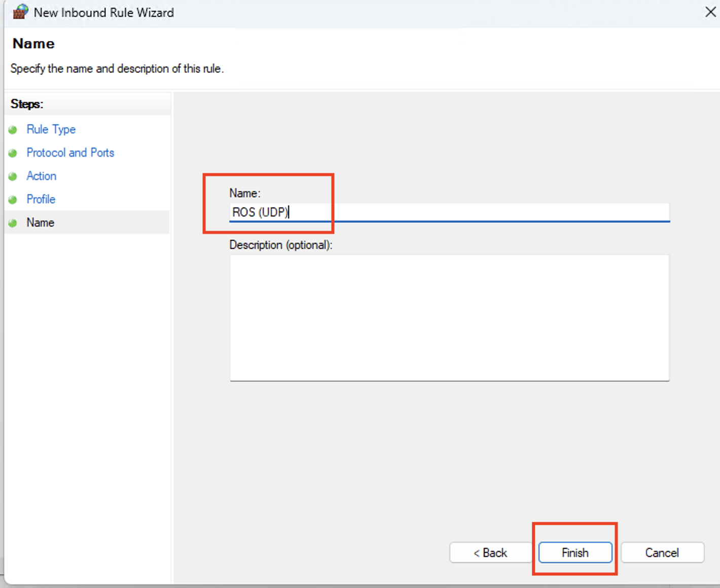The width and height of the screenshot is (720, 588).
Task: Cancel the inbound rule wizard
Action: (662, 553)
